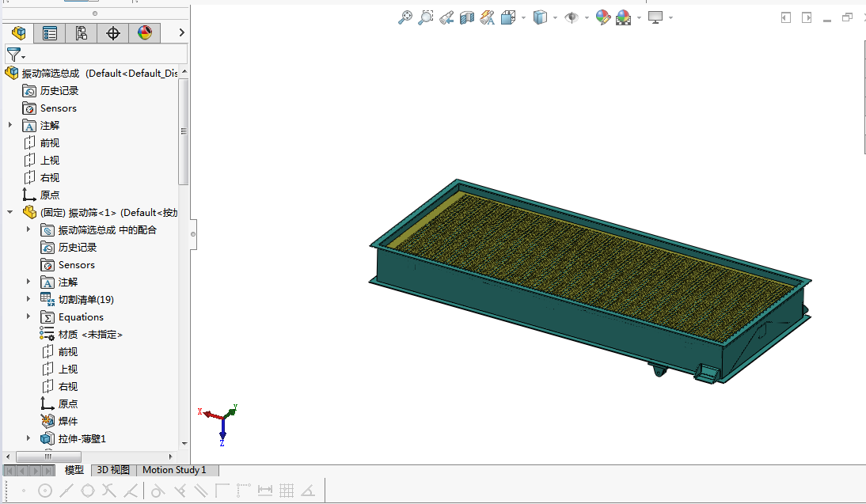Click the tangent snap icon
866x504 pixels.
click(x=158, y=491)
